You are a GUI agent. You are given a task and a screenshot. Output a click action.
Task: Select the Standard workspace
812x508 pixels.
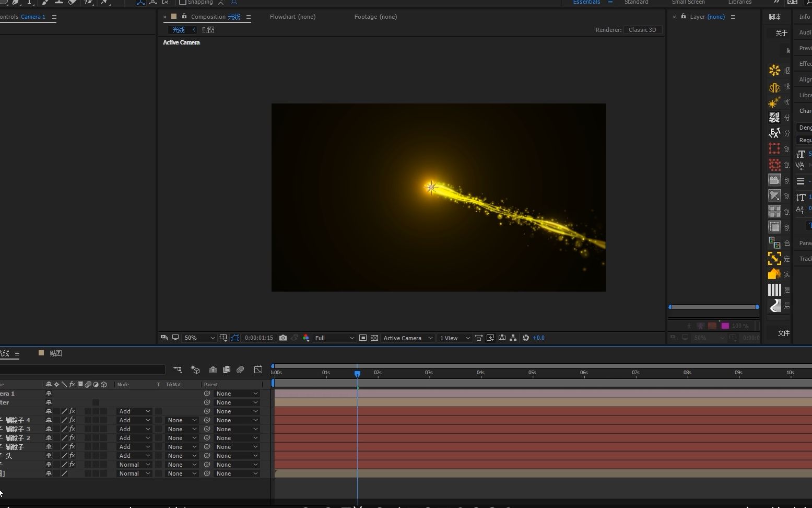[x=636, y=2]
